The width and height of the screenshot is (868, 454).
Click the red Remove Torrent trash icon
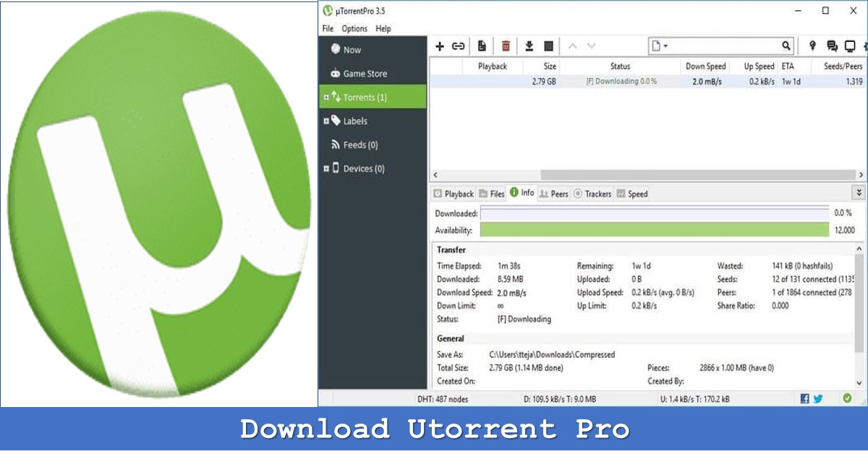click(x=506, y=46)
